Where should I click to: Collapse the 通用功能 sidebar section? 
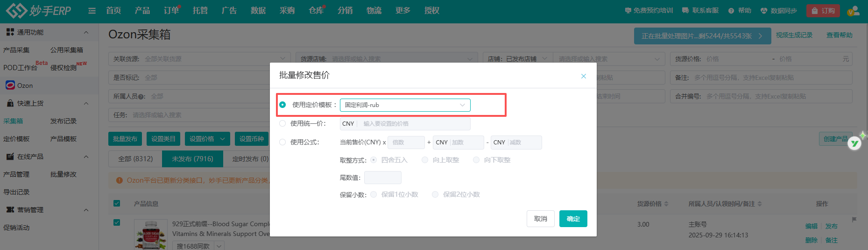click(86, 32)
